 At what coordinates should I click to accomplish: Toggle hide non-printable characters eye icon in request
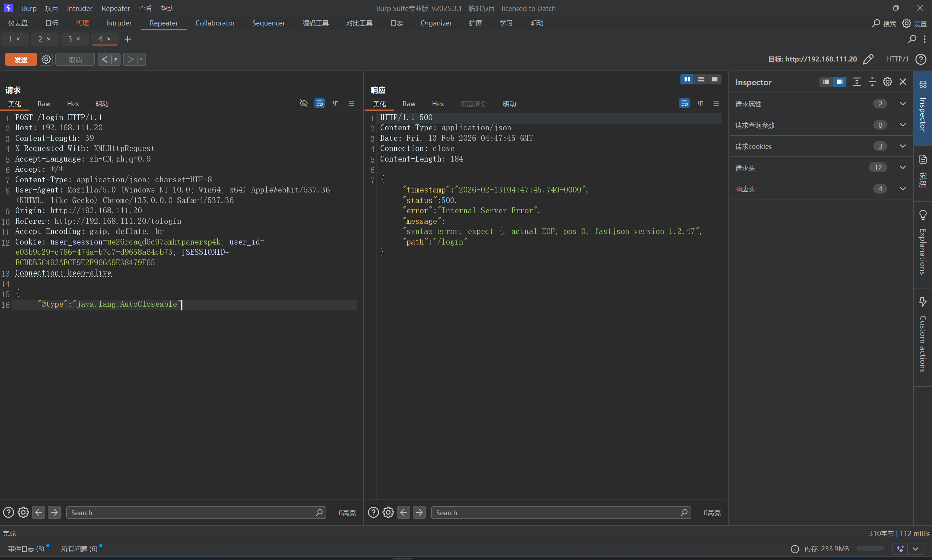click(304, 103)
